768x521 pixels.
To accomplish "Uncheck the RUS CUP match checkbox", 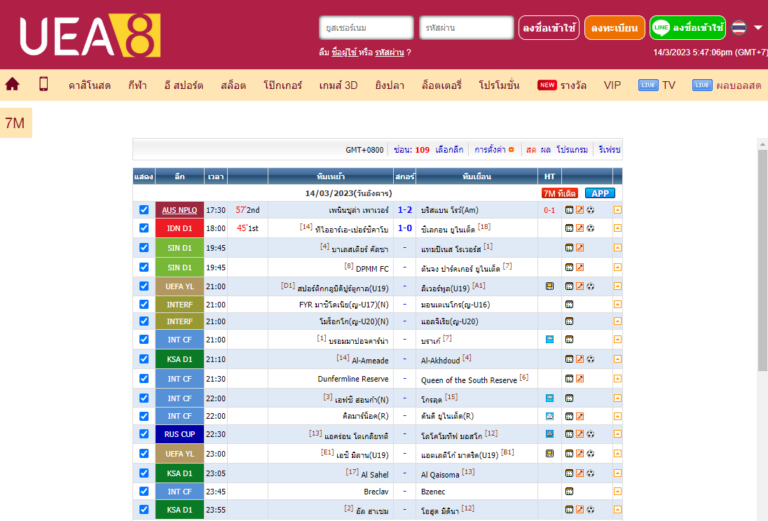I will (x=144, y=433).
